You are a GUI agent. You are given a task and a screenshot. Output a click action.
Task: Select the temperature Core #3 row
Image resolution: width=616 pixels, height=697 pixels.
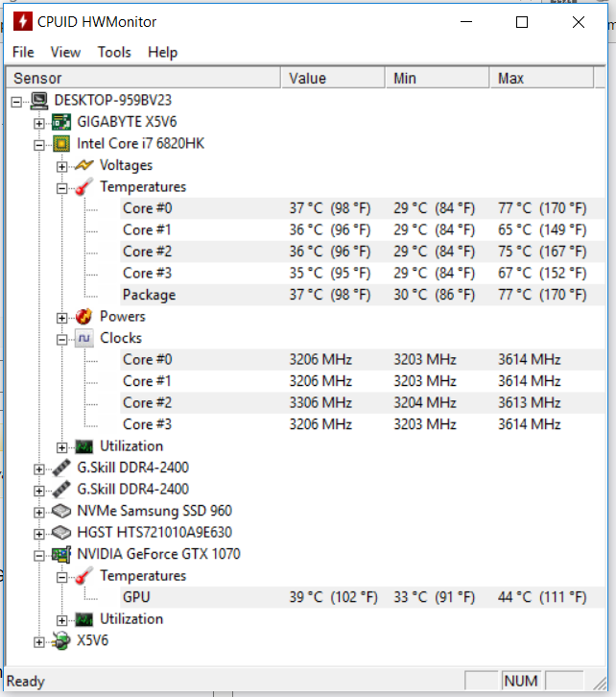click(x=362, y=273)
